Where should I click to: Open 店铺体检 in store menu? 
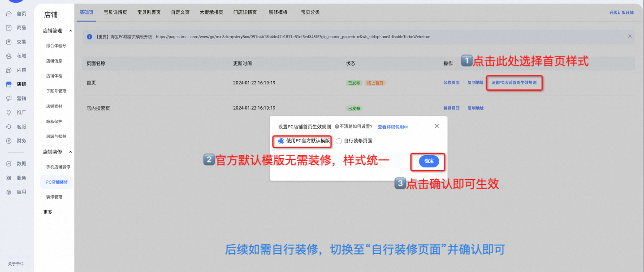54,76
